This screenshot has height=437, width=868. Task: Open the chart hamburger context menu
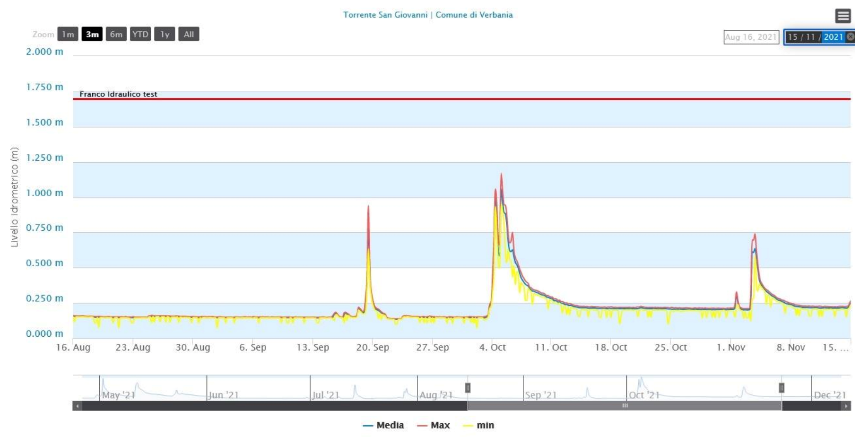coord(843,16)
